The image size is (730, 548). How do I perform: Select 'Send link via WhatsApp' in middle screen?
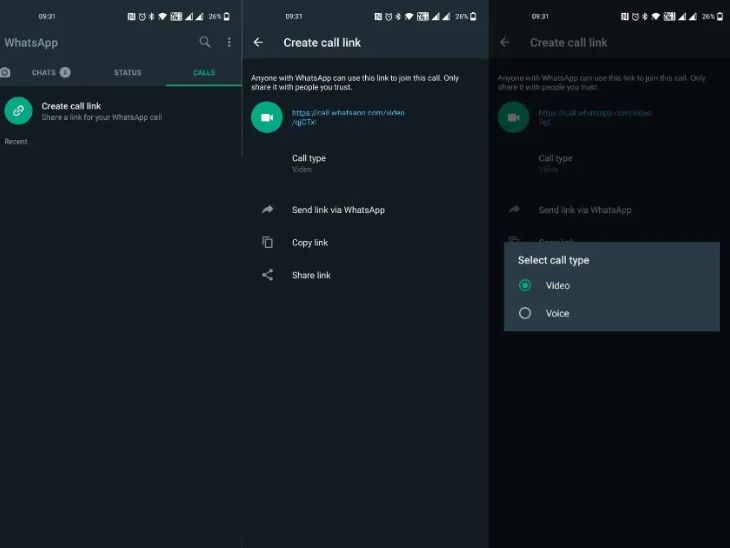point(338,210)
